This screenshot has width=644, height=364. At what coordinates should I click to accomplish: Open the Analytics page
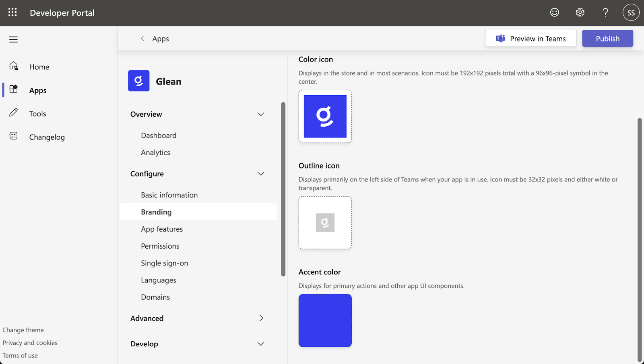[155, 152]
